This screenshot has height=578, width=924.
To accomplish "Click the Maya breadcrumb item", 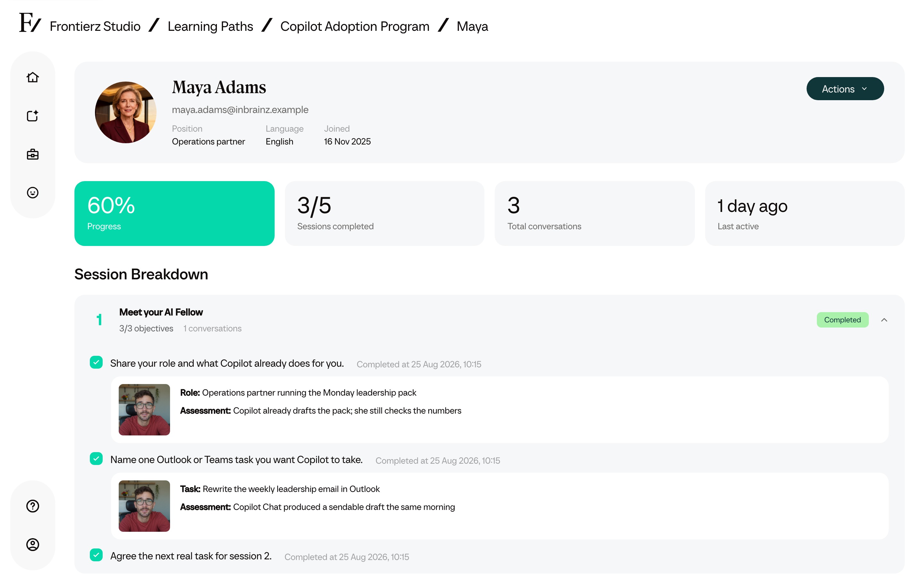I will [x=472, y=26].
